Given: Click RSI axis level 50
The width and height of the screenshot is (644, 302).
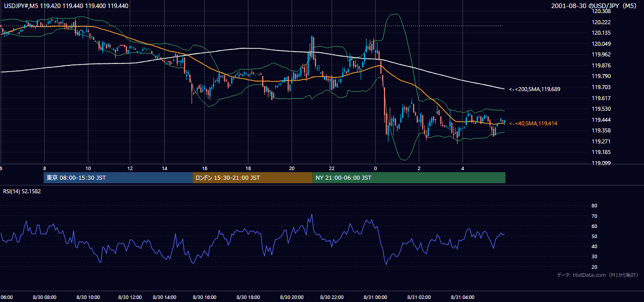Looking at the screenshot, I should tap(594, 236).
